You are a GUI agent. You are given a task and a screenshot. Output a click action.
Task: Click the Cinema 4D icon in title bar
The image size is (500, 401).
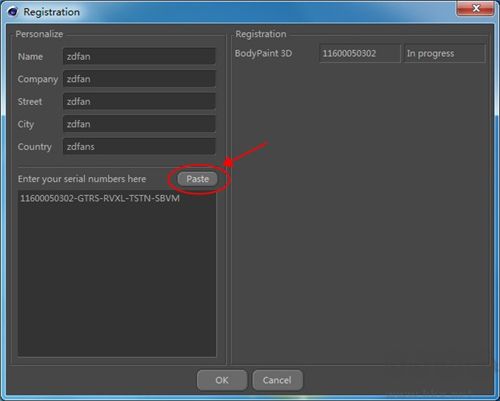click(13, 12)
